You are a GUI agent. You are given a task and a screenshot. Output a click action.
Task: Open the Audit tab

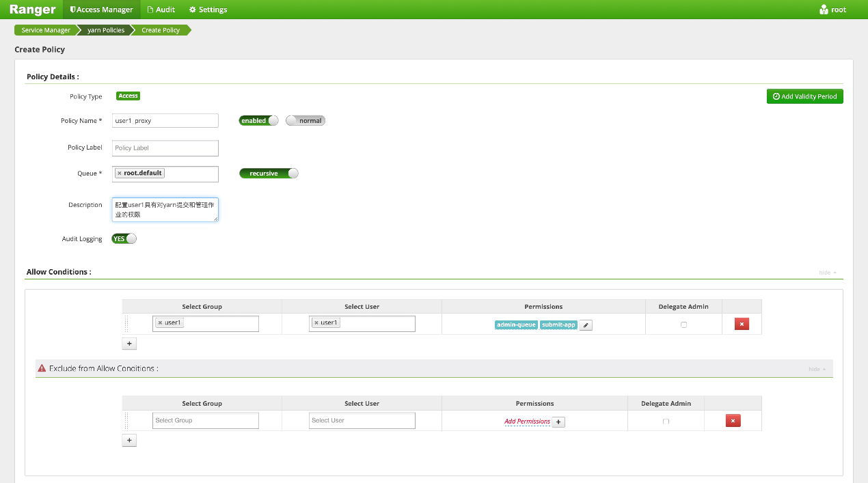(x=161, y=10)
